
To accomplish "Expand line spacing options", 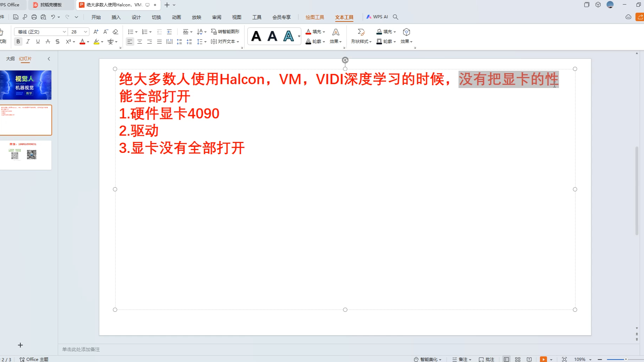I will coord(206,42).
